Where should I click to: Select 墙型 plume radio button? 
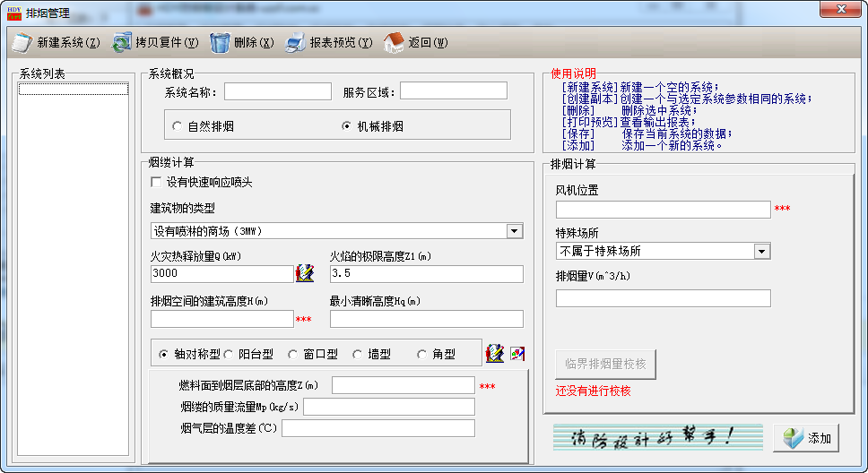pyautogui.click(x=358, y=354)
